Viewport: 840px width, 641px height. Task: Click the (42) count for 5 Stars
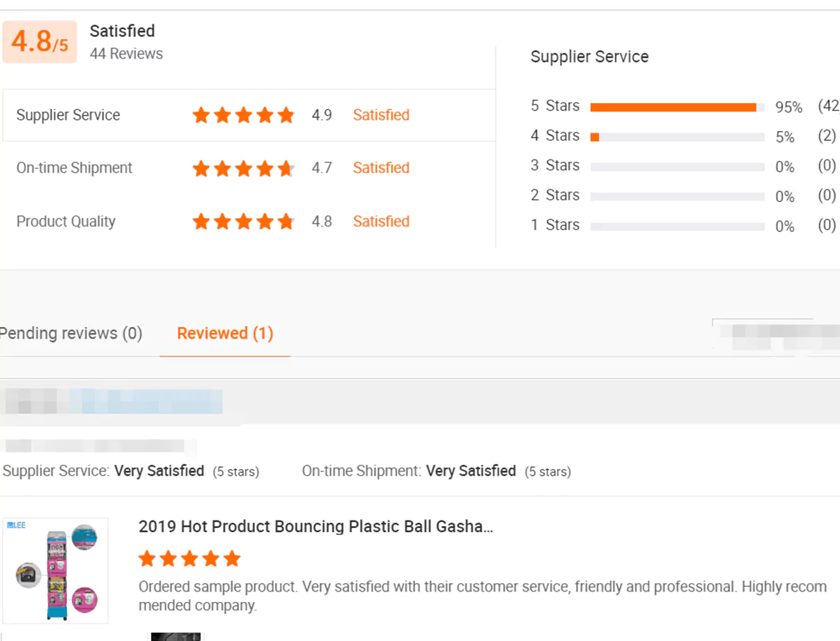coord(828,106)
